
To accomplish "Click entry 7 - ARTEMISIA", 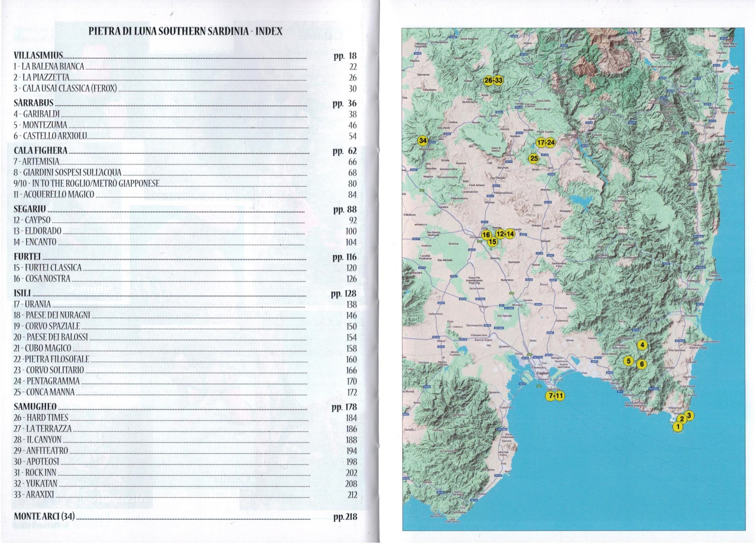I will point(37,162).
